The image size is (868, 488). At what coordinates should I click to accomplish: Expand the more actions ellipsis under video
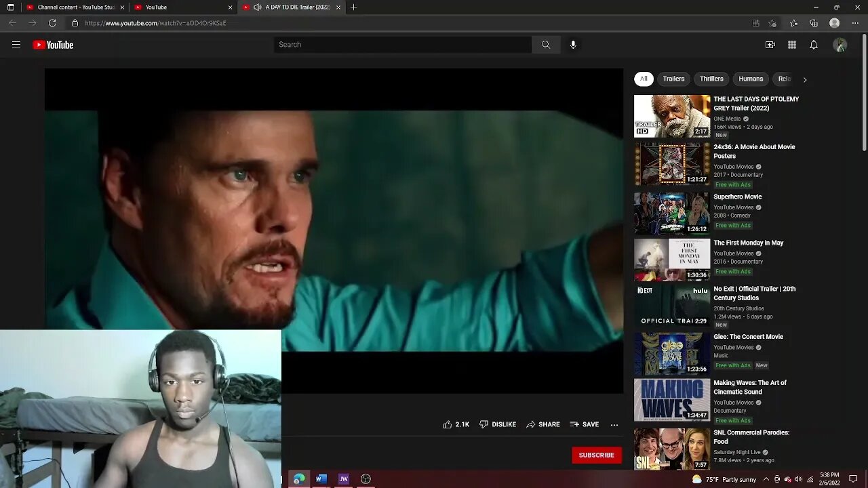[614, 424]
